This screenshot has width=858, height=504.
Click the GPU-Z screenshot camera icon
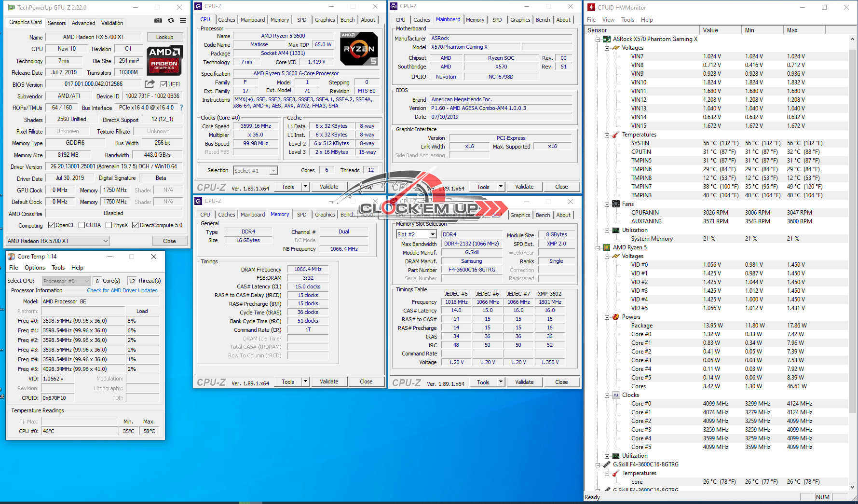(158, 20)
